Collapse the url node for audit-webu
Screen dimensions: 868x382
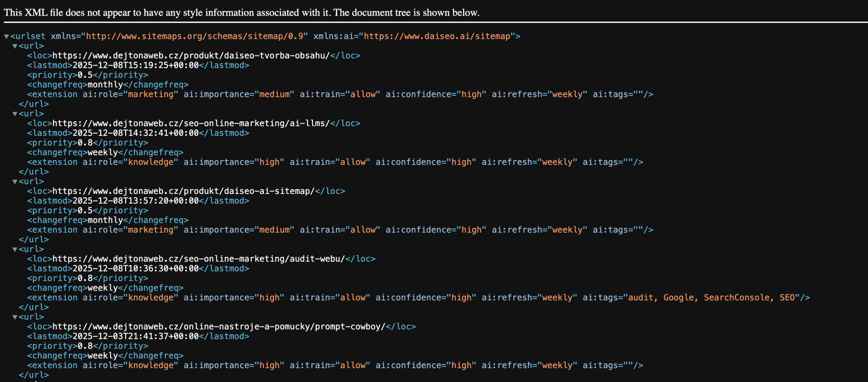[15, 249]
